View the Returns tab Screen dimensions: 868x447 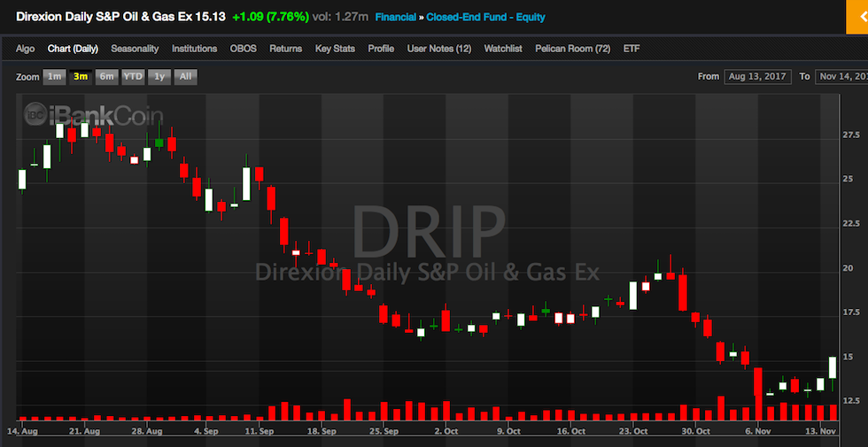click(x=285, y=49)
